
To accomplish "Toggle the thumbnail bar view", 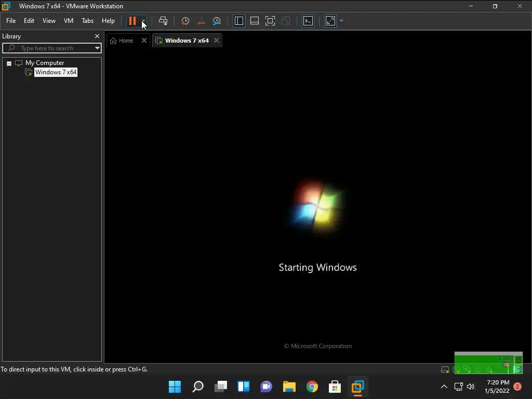I will click(255, 21).
